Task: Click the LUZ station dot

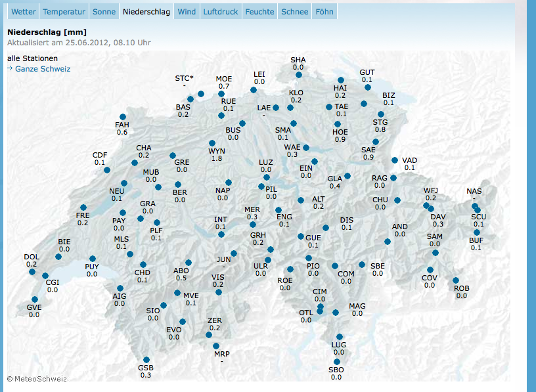Action: click(265, 177)
